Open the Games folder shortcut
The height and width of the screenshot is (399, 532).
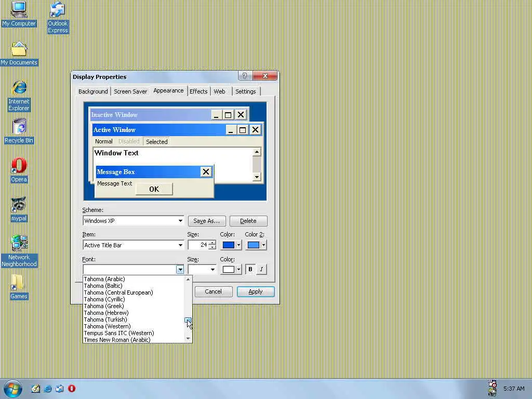click(18, 287)
